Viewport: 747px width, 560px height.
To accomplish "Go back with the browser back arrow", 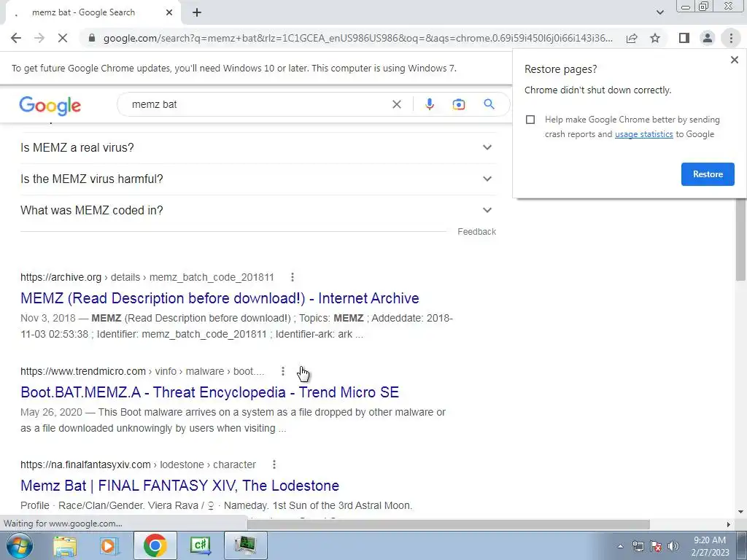I will pos(16,38).
